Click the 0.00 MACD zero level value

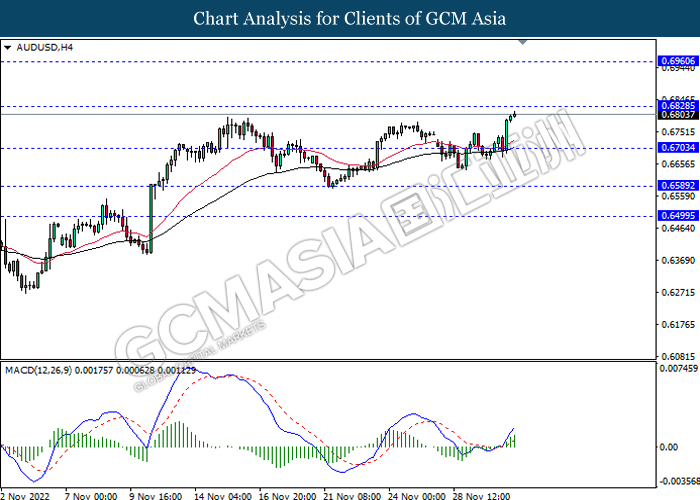(x=668, y=447)
